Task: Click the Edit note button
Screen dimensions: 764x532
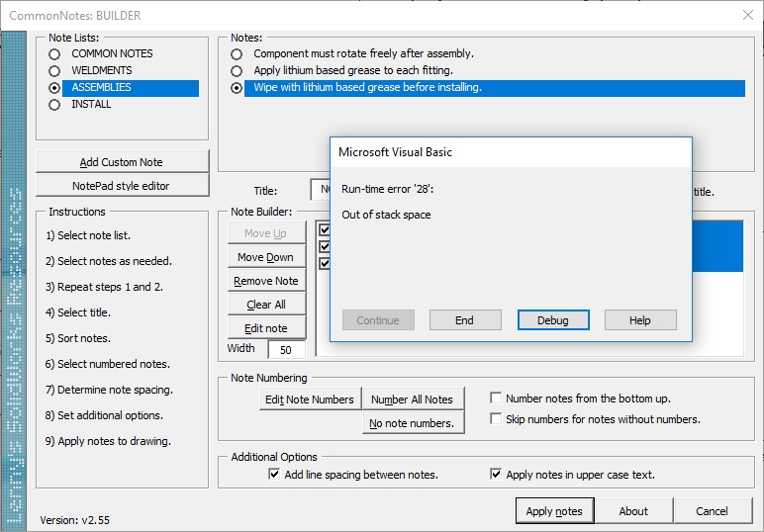Action: tap(266, 328)
